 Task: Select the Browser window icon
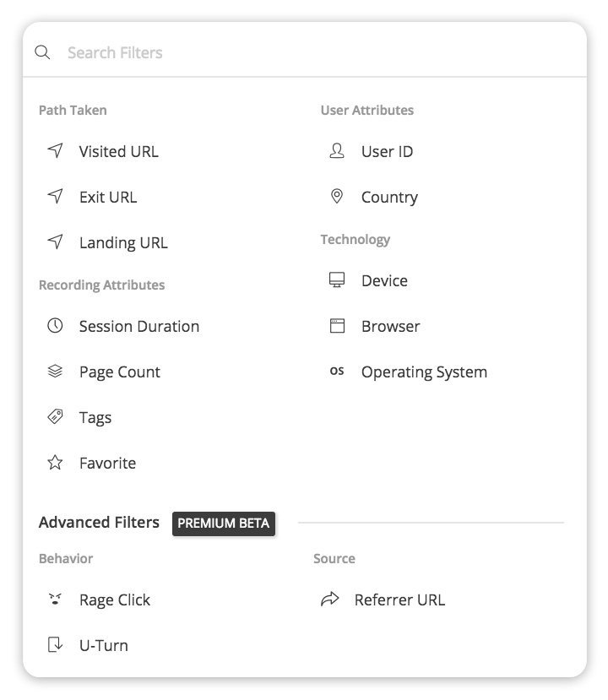(337, 326)
